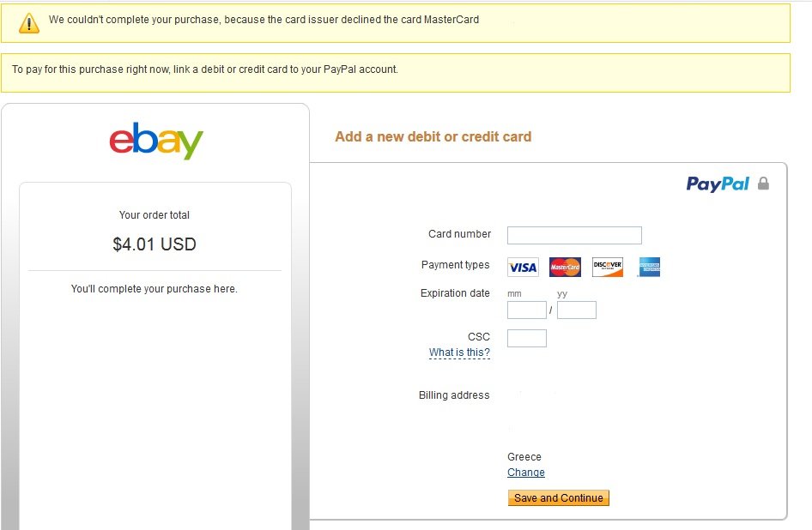
Task: Click the card declined warning message
Action: click(x=264, y=20)
